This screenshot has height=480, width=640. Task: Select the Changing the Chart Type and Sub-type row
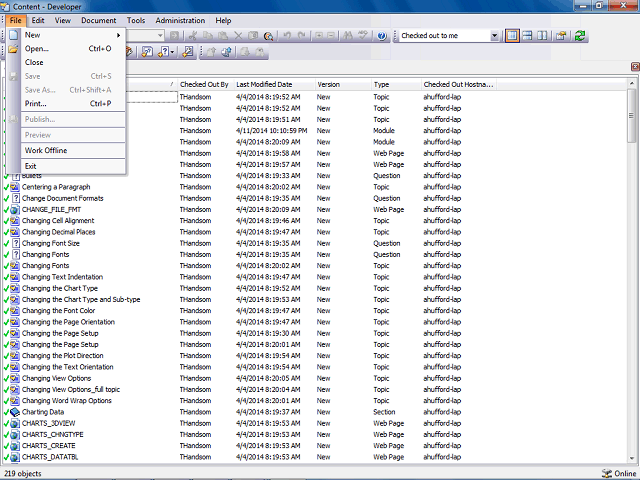point(314,300)
